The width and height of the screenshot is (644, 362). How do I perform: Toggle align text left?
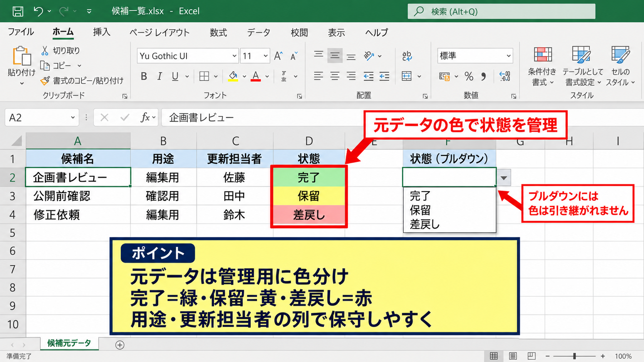click(x=318, y=77)
